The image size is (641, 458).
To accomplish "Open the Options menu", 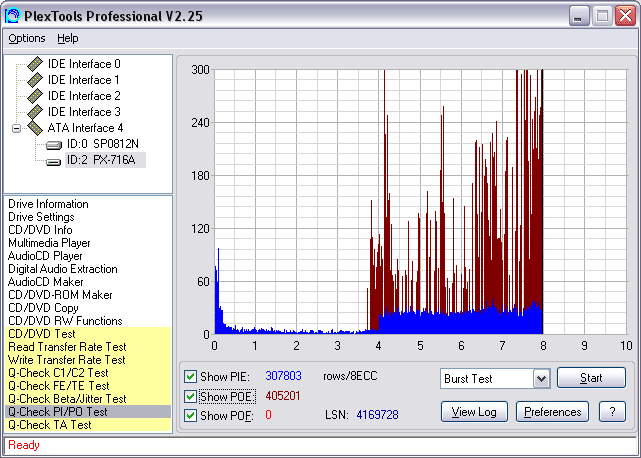I will [27, 38].
